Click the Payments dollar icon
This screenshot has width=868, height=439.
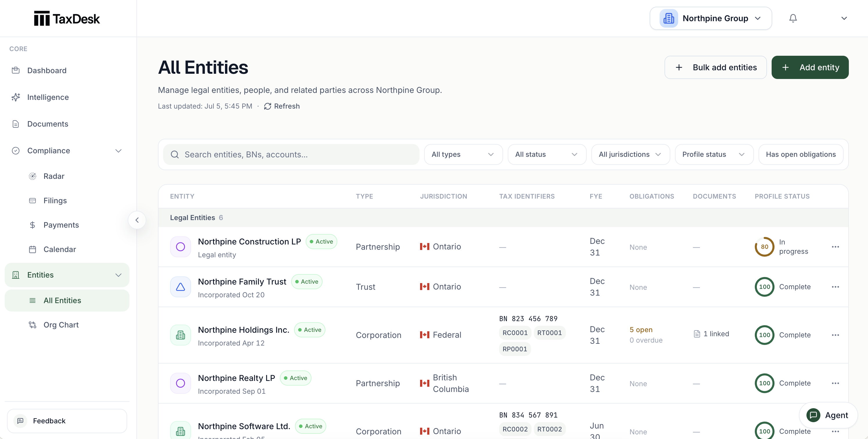[32, 225]
